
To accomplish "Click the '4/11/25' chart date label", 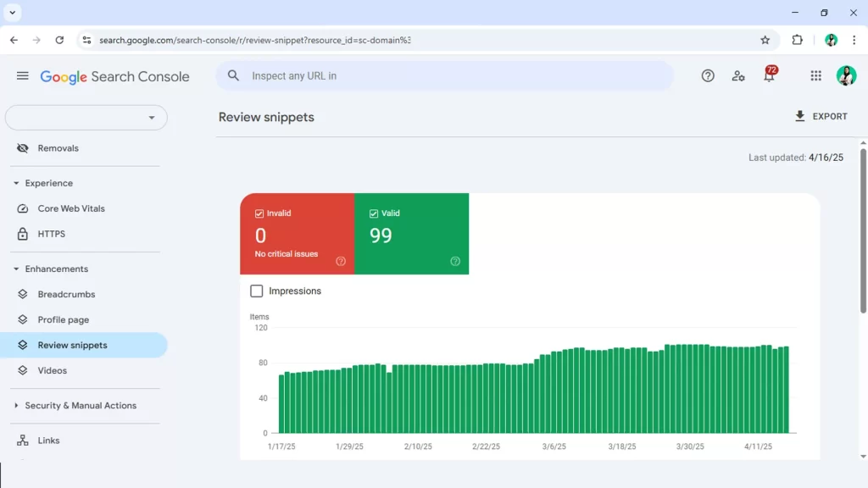I will [x=758, y=446].
